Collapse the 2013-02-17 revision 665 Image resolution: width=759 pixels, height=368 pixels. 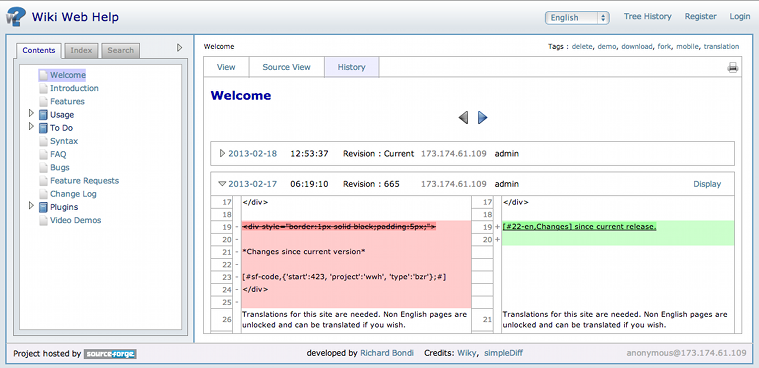click(x=222, y=184)
